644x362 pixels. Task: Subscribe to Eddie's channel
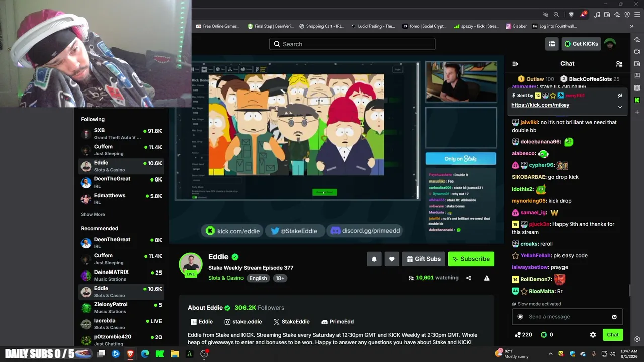pyautogui.click(x=471, y=259)
